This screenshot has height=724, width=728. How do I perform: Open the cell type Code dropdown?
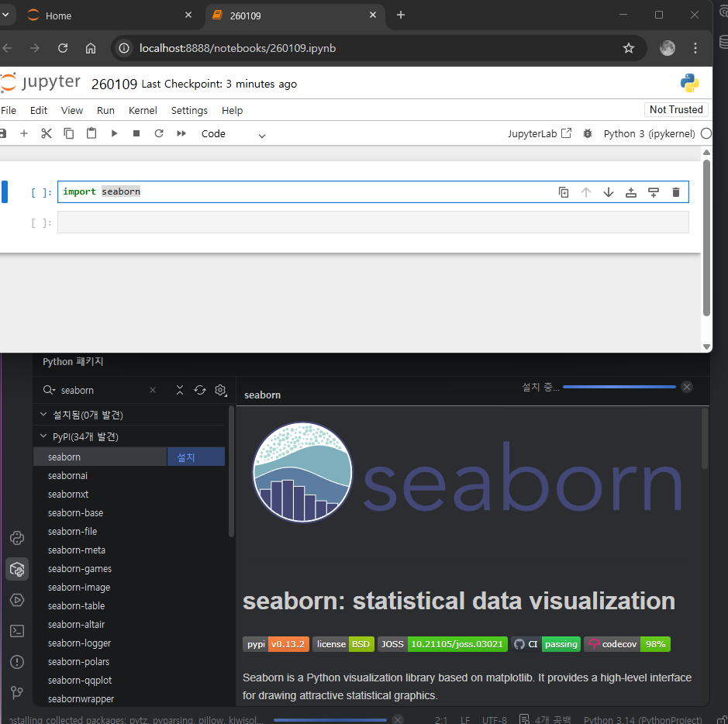(233, 134)
